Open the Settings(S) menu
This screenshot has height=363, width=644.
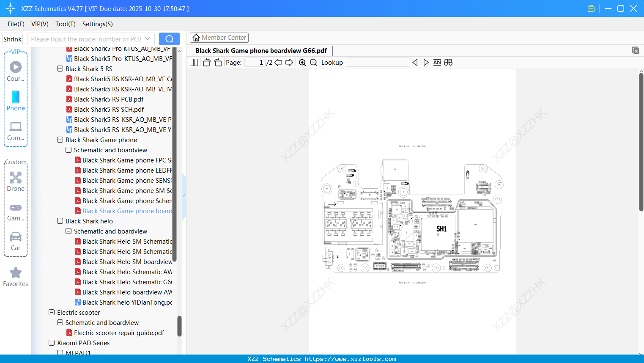[98, 24]
